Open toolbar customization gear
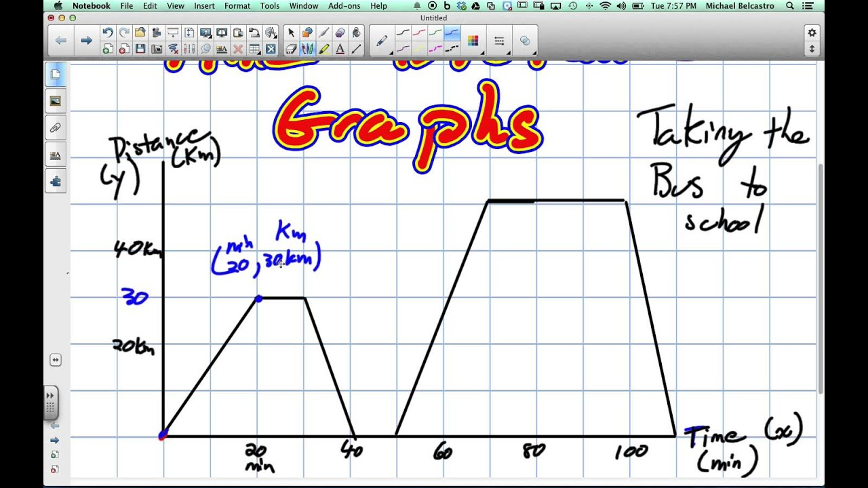The width and height of the screenshot is (868, 488). coord(812,33)
